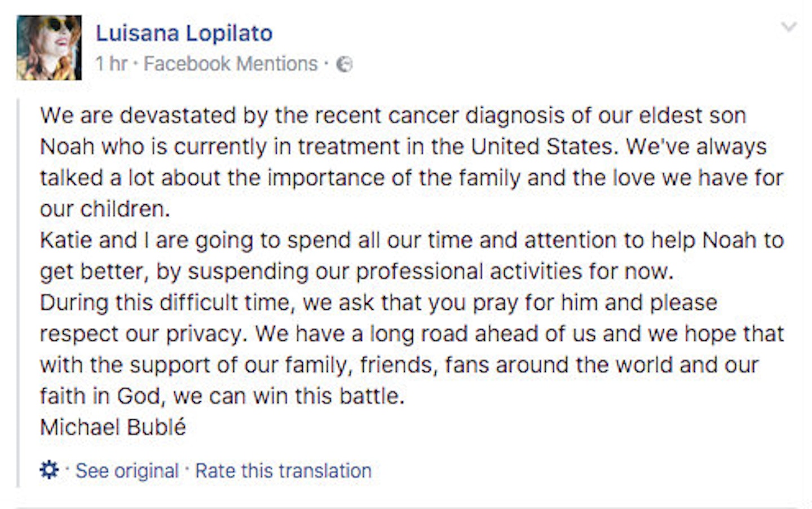Image resolution: width=812 pixels, height=509 pixels.
Task: Click the globe public-audience icon
Action: click(x=345, y=65)
